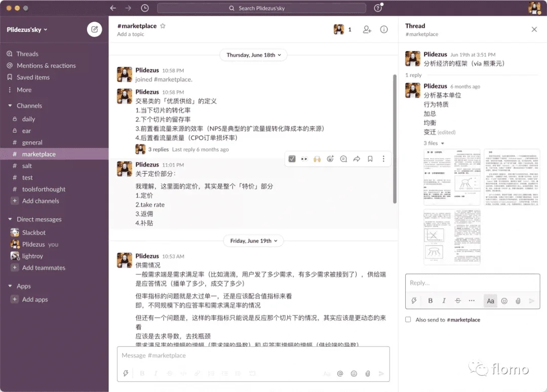Open the Thursday, June 18th date dropdown
The height and width of the screenshot is (392, 547).
pos(254,55)
